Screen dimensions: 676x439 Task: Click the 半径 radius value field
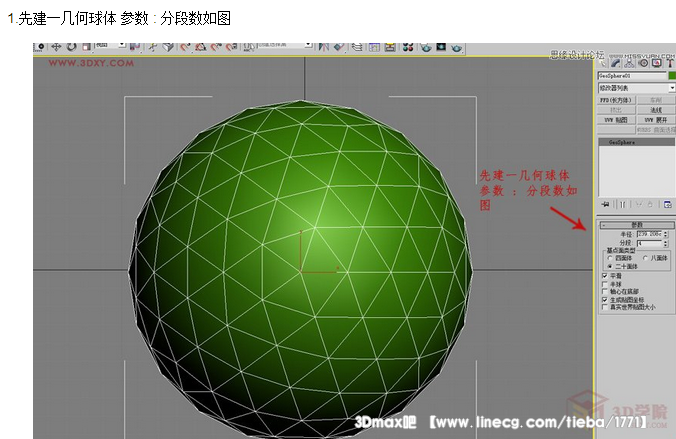pos(650,234)
